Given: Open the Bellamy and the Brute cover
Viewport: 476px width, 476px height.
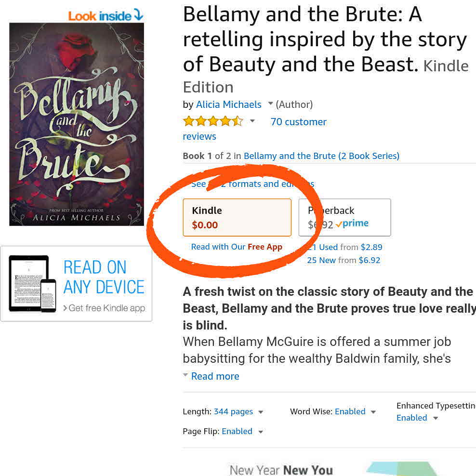Looking at the screenshot, I should coord(77,124).
